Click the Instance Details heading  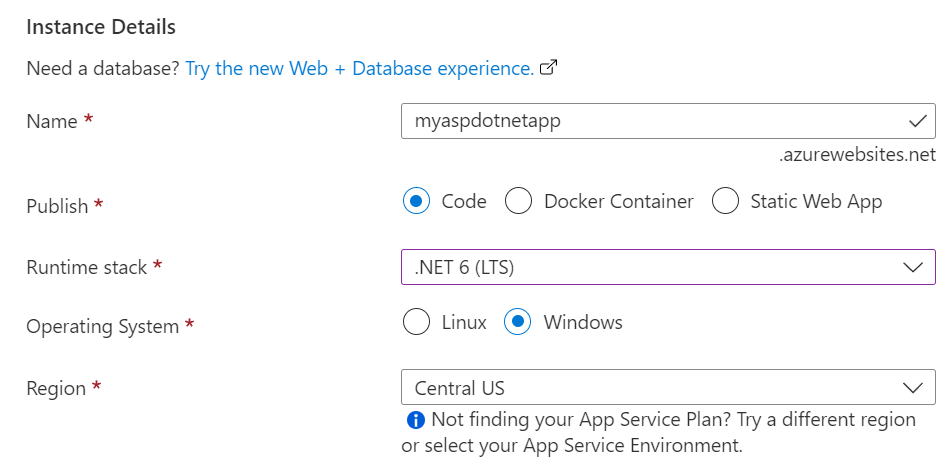pos(101,27)
